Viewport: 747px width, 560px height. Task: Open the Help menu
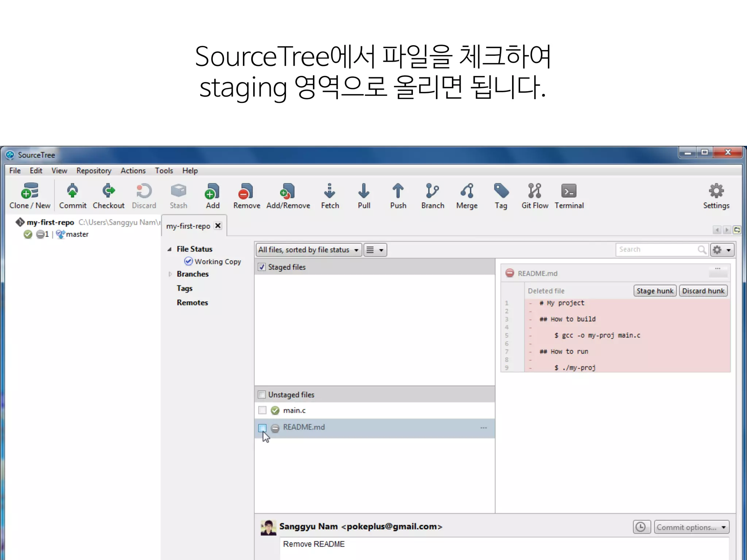[190, 171]
